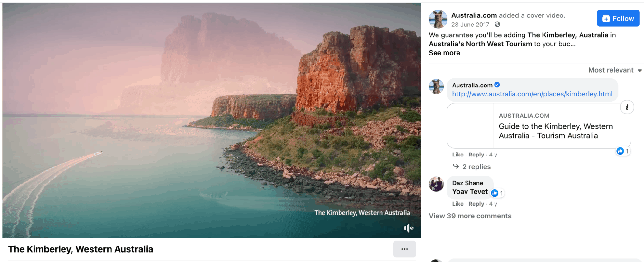Load View 39 more comments

470,216
